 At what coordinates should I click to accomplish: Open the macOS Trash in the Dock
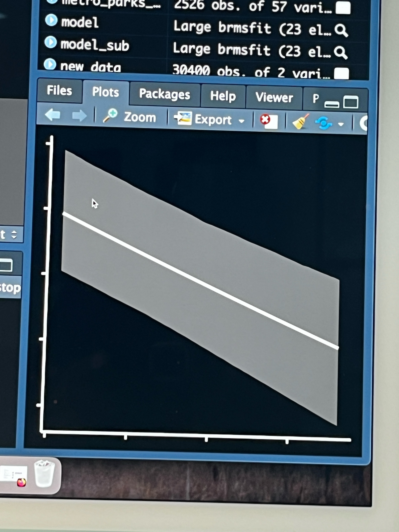click(x=44, y=474)
